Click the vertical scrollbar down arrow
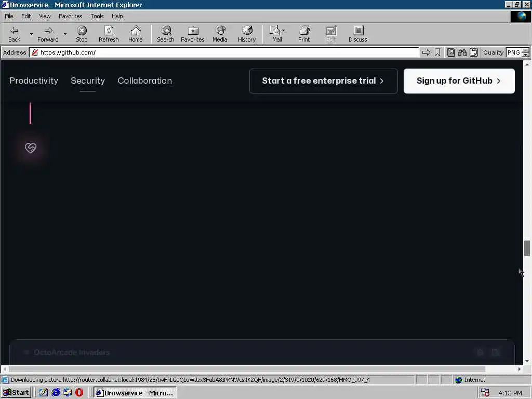 pos(527,361)
